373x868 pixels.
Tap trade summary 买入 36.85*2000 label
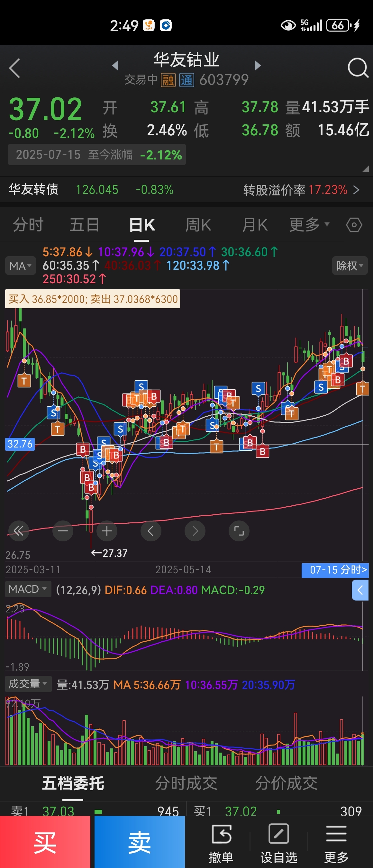coord(93,299)
